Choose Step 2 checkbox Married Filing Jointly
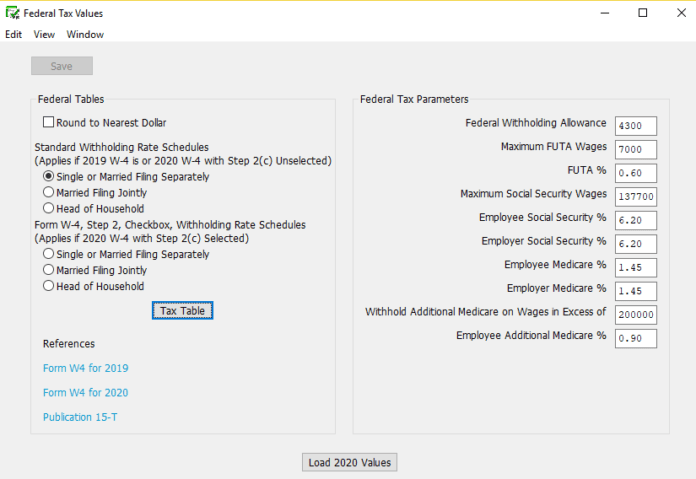Screen dimensions: 696x479 click(48, 270)
